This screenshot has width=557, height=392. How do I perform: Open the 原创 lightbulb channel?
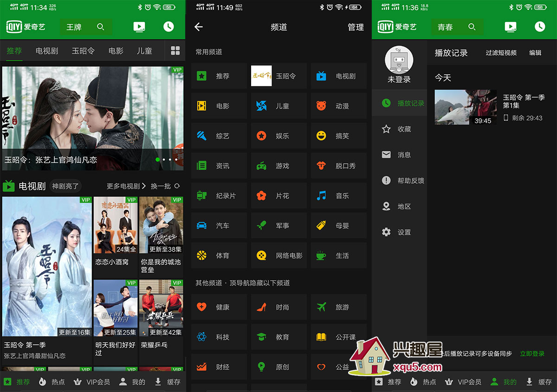(x=278, y=367)
